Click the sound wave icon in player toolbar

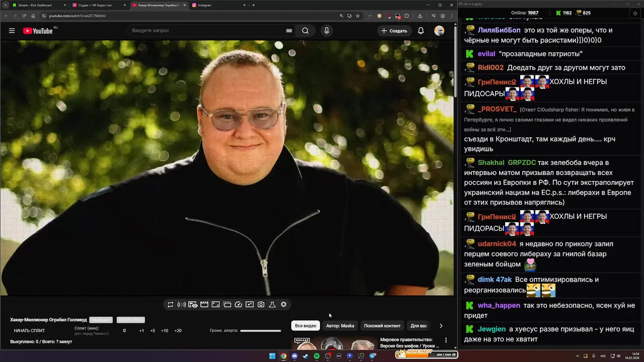pyautogui.click(x=182, y=305)
